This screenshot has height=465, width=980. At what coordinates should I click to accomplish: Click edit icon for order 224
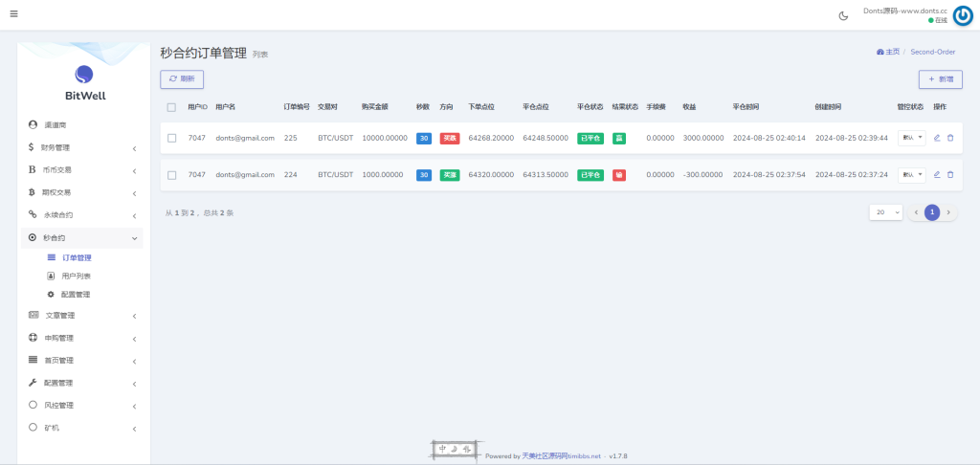tap(937, 175)
